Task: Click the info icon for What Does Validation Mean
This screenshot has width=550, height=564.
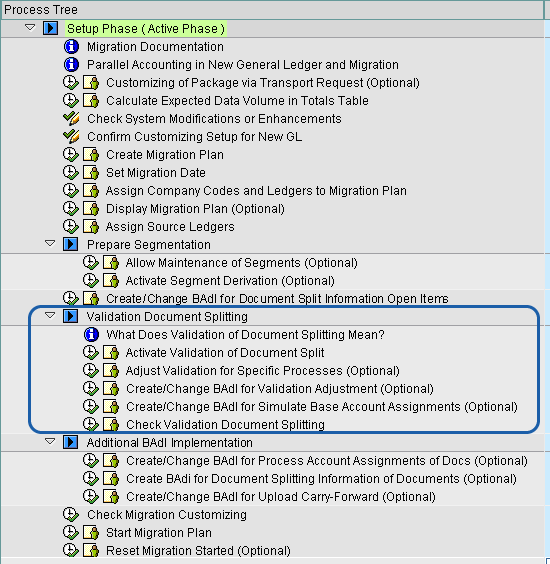Action: tap(91, 335)
